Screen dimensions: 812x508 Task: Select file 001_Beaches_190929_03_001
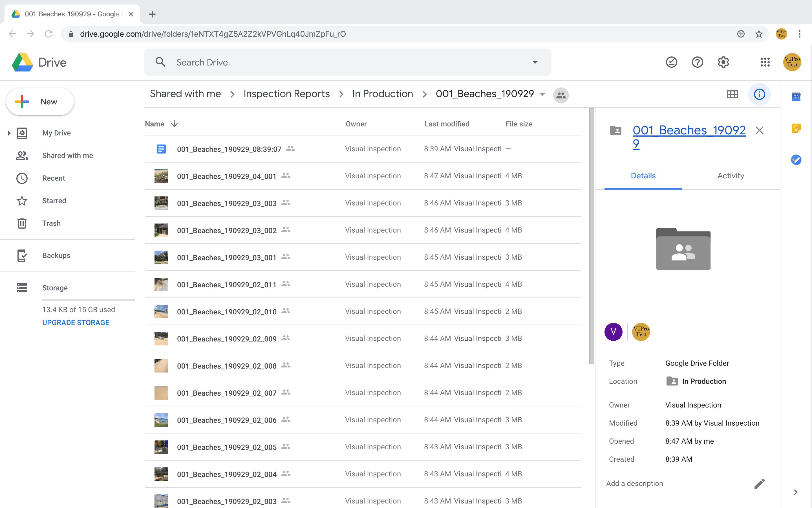363,257
